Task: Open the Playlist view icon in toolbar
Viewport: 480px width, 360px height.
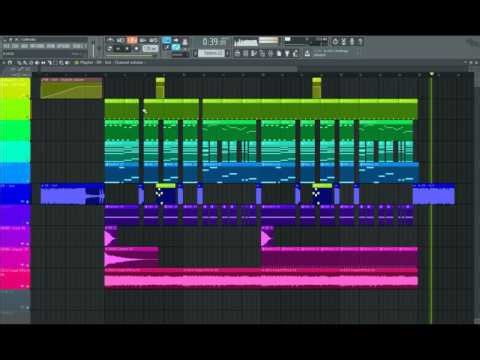Action: (237, 53)
